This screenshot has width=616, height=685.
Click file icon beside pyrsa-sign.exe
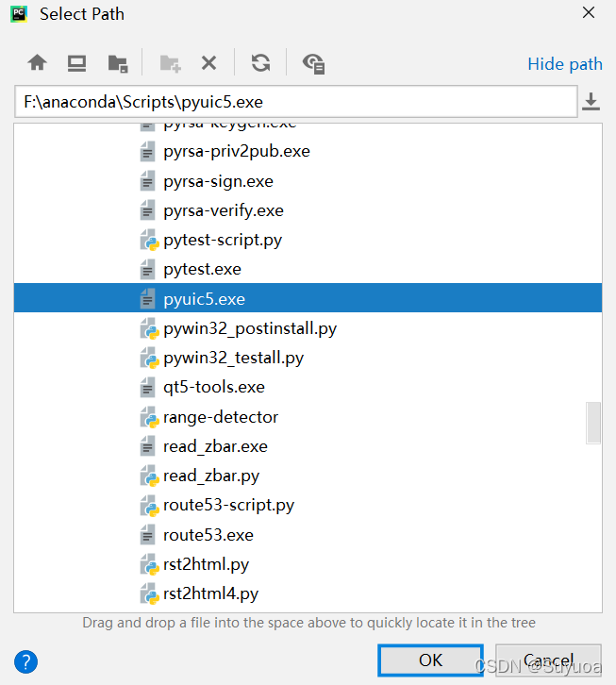(148, 181)
